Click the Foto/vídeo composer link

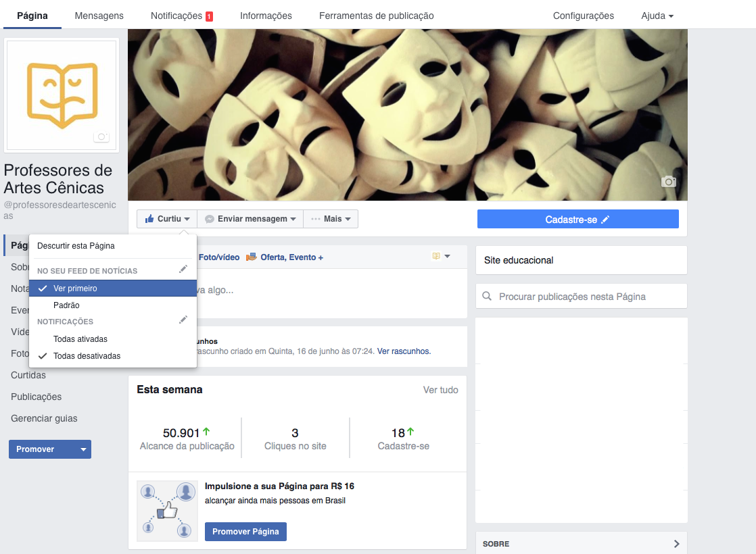click(219, 257)
